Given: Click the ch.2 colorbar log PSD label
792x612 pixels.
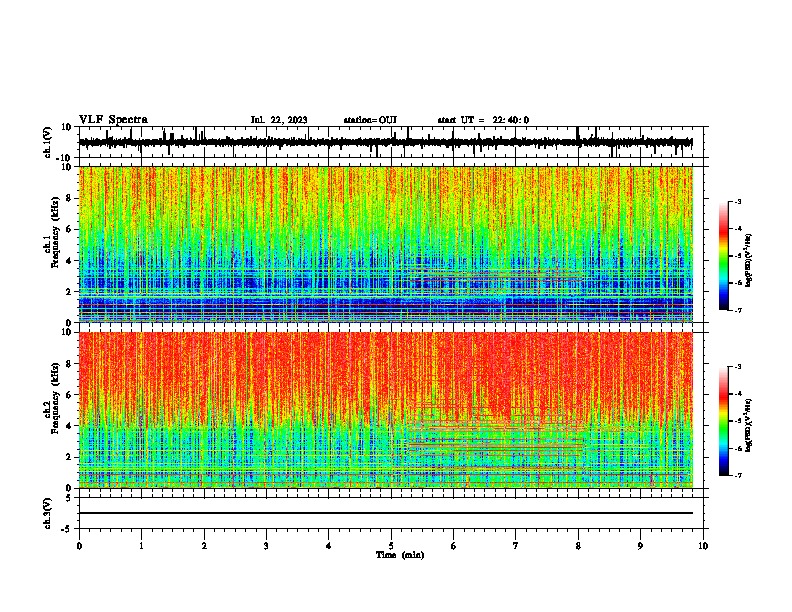Looking at the screenshot, I should [x=749, y=426].
